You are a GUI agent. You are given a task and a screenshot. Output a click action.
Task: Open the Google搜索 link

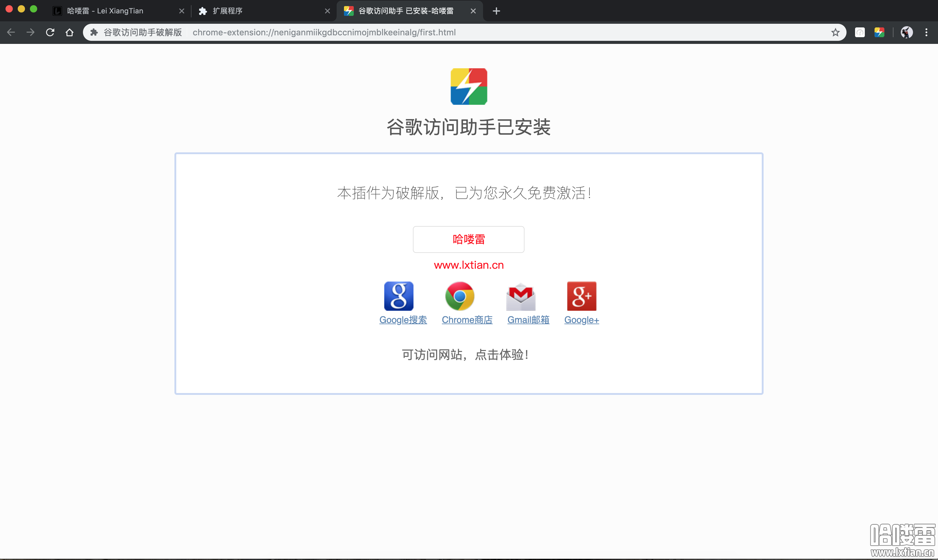click(x=403, y=320)
